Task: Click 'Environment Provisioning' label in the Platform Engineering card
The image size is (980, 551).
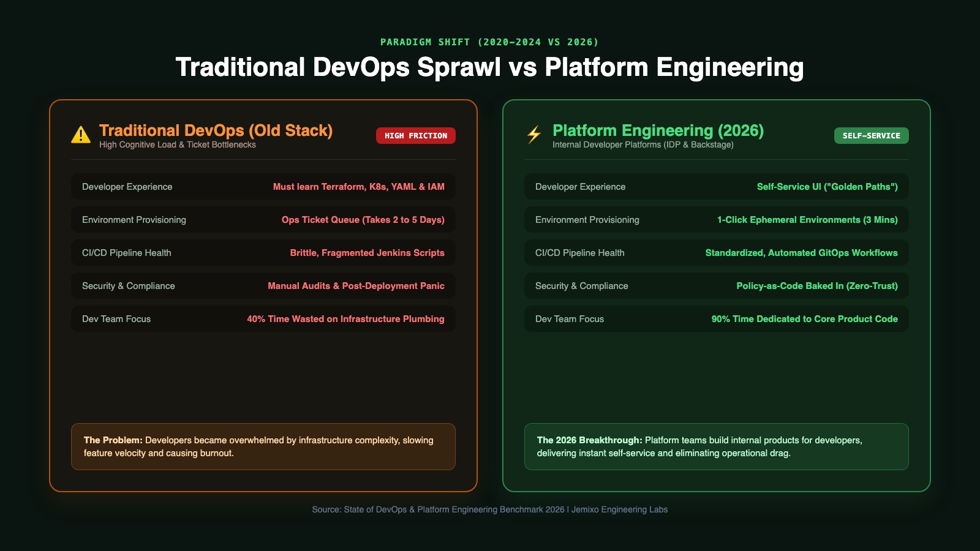Action: [x=587, y=220]
